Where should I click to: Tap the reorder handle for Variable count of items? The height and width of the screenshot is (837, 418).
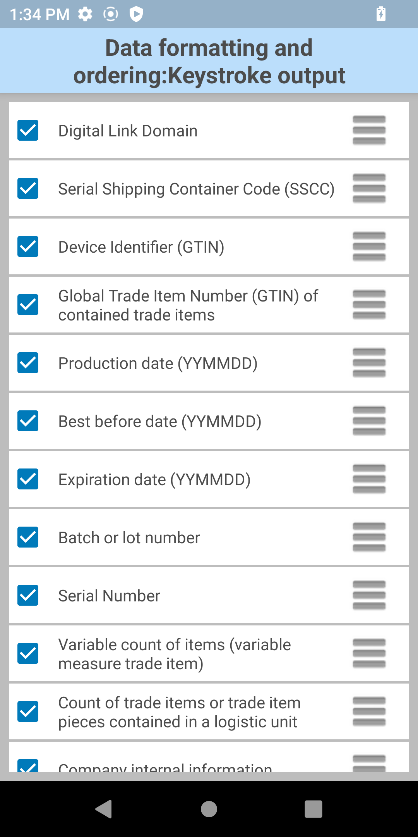(369, 653)
